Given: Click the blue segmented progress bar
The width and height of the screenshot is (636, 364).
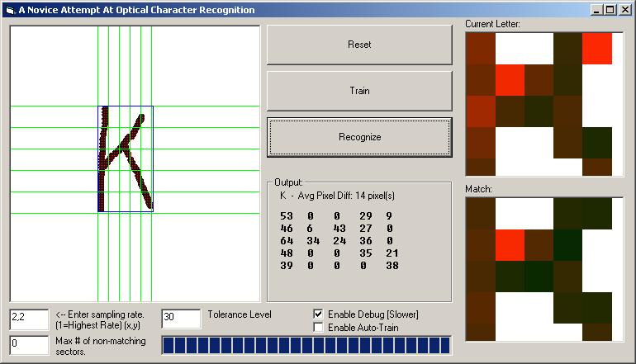Looking at the screenshot, I should pos(306,345).
